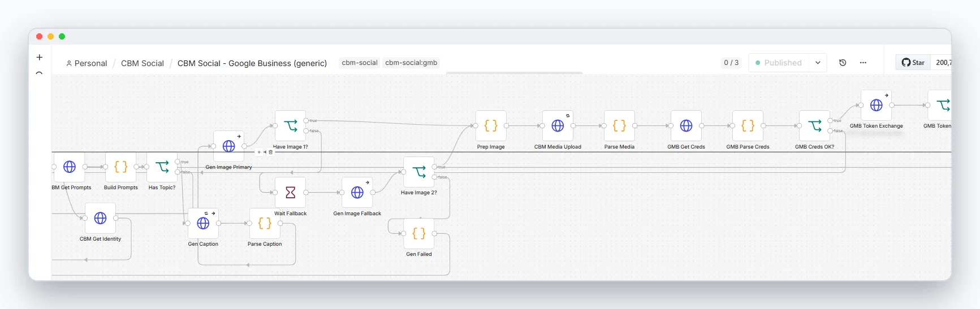Open the GMB Token Exchange HTTP node

click(x=876, y=105)
